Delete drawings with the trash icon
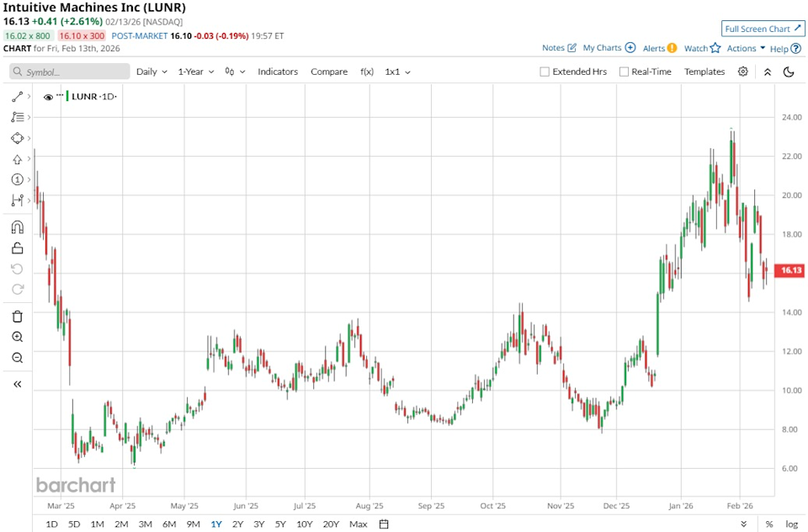The height and width of the screenshot is (532, 808). pos(17,317)
